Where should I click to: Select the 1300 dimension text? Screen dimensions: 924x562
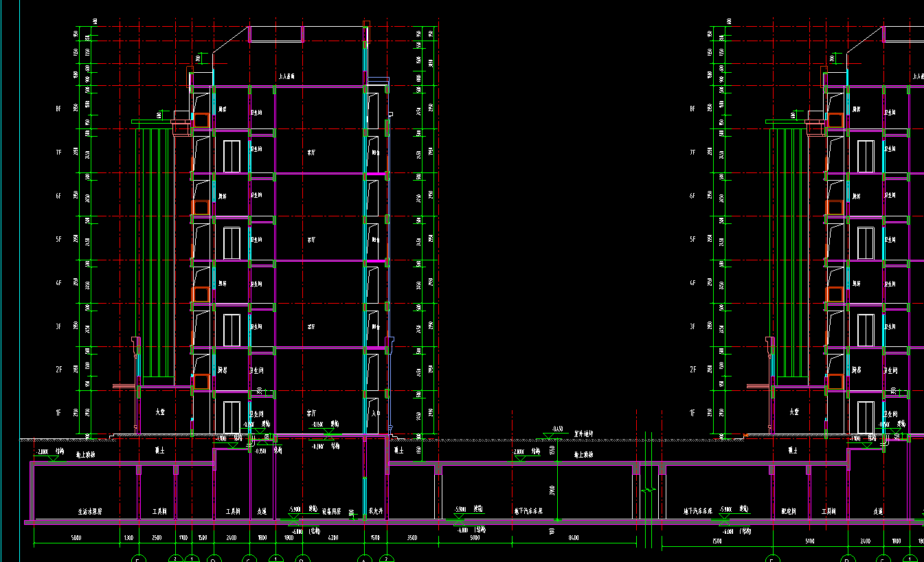click(x=128, y=538)
